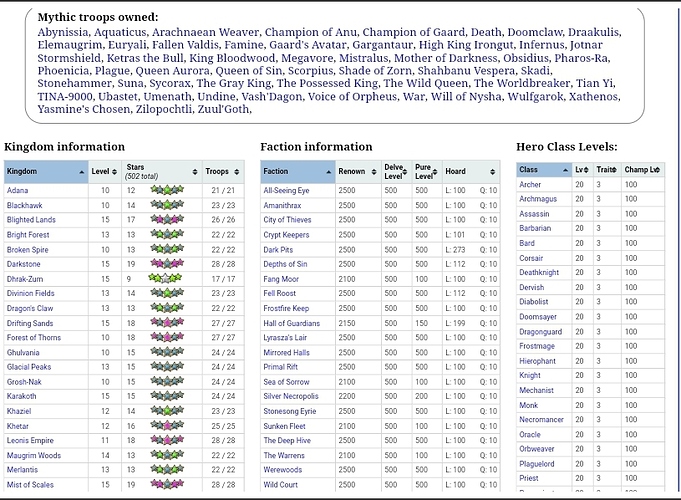Screen dimensions: 681x500
Task: Click the star rating icon for Khaziel
Action: click(x=167, y=410)
